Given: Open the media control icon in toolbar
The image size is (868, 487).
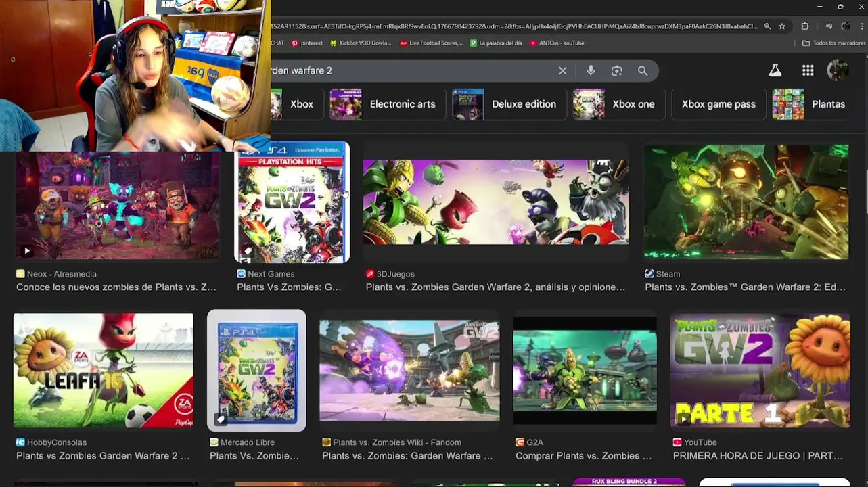Looking at the screenshot, I should [829, 26].
